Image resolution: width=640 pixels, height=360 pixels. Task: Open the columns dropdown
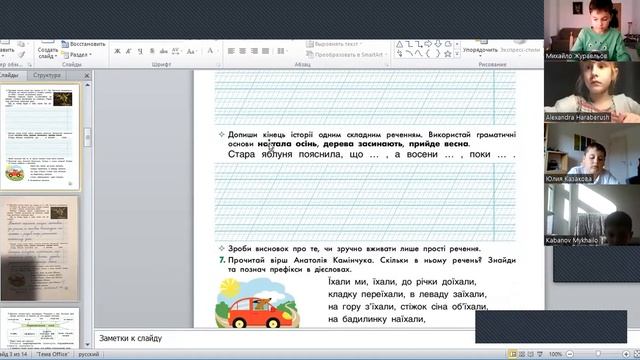281,51
